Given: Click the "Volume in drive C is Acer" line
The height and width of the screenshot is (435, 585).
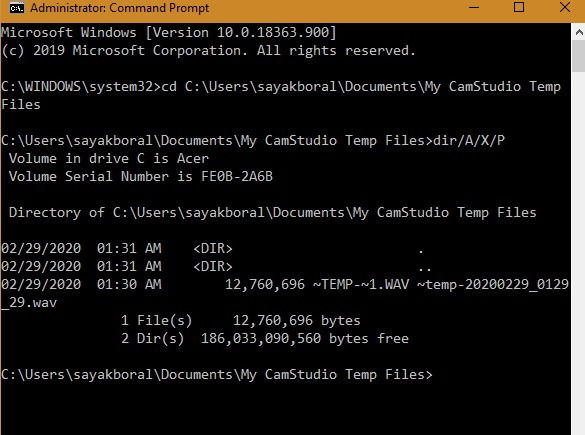Looking at the screenshot, I should pyautogui.click(x=109, y=159).
